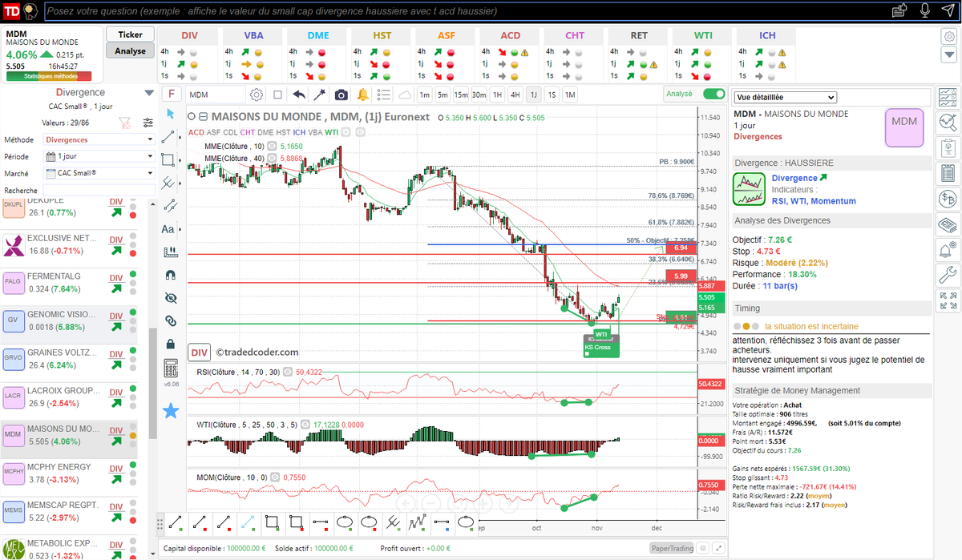The height and width of the screenshot is (560, 962).
Task: Open the newspaper icon in right sidebar
Action: pos(948,224)
